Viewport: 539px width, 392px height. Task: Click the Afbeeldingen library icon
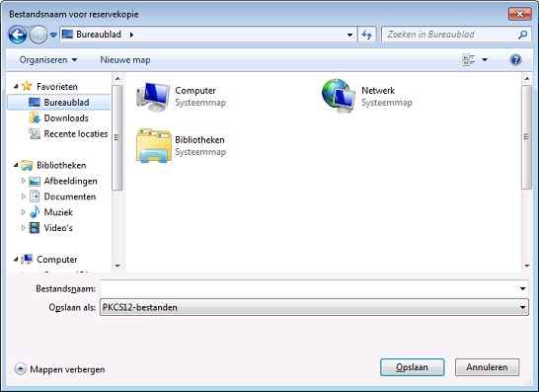coord(35,181)
